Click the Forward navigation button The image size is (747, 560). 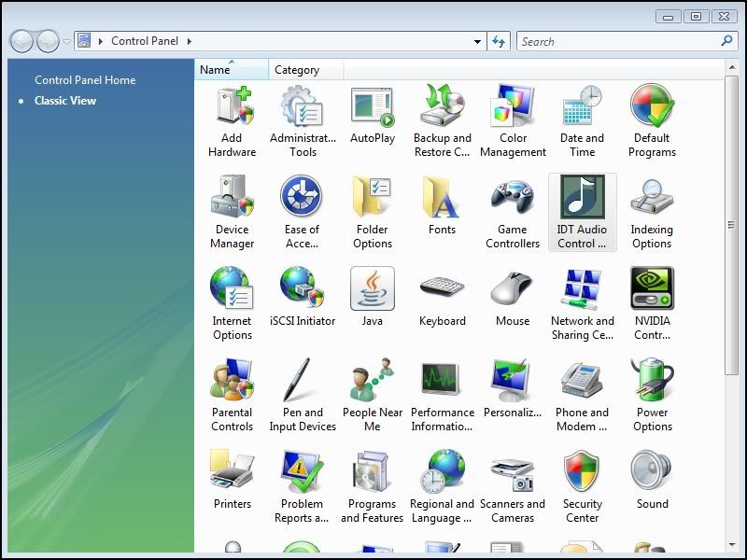(x=49, y=41)
